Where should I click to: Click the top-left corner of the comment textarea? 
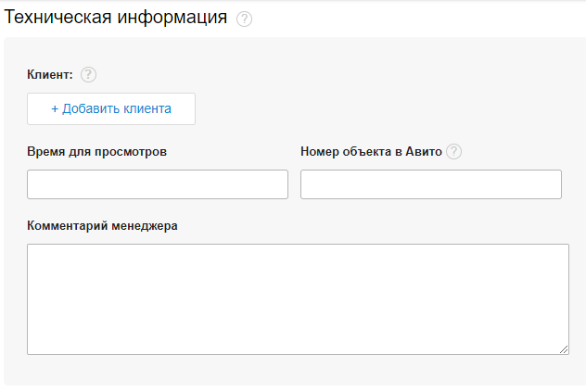click(33, 250)
